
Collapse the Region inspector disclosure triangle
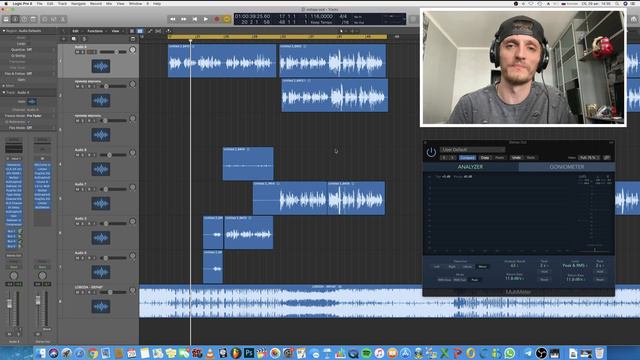tap(4, 31)
